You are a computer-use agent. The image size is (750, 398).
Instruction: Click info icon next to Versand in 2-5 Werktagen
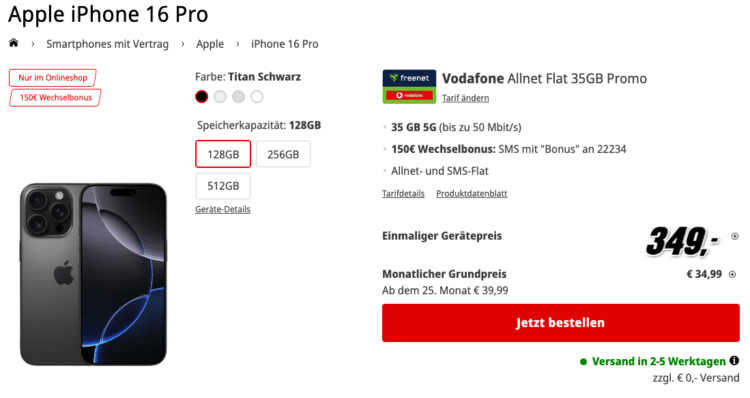(x=734, y=361)
